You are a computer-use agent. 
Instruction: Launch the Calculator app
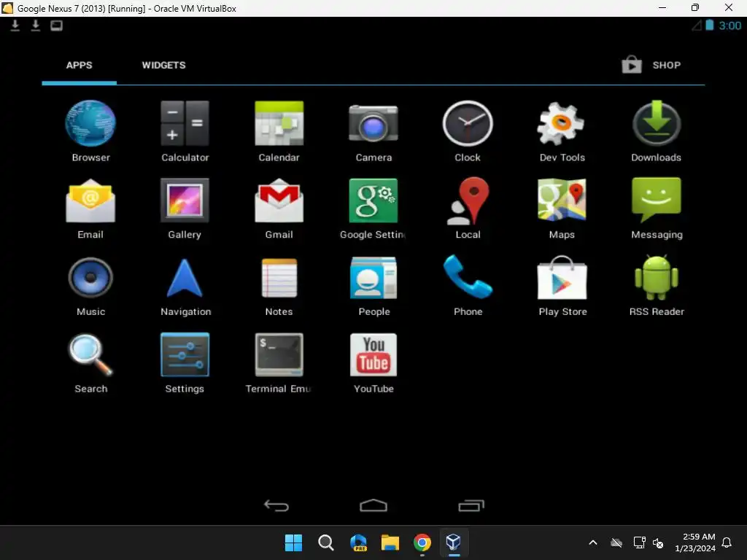[185, 131]
